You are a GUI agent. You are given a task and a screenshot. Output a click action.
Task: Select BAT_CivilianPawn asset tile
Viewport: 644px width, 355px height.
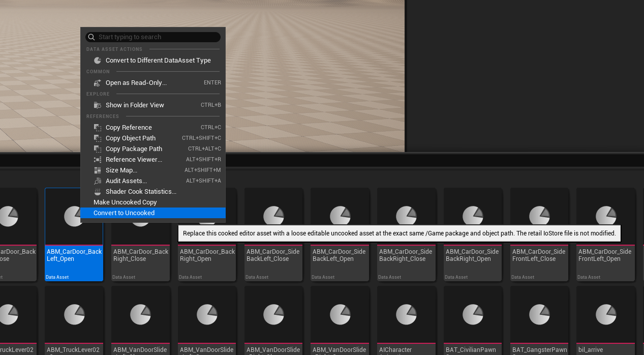tap(473, 320)
